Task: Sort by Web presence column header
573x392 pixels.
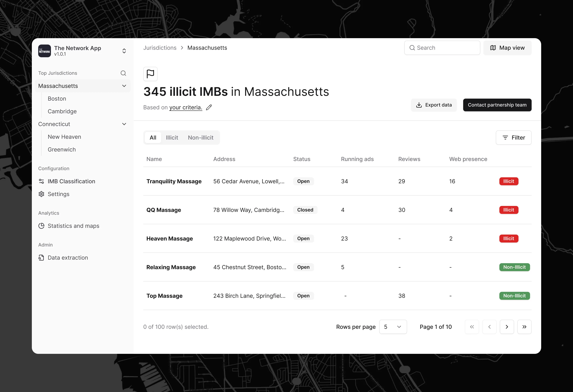Action: pos(468,159)
